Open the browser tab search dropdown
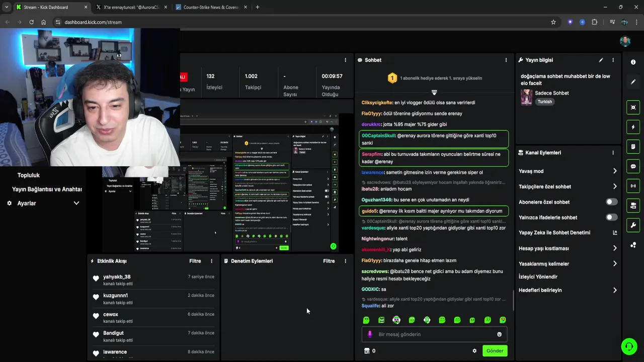Image resolution: width=644 pixels, height=362 pixels. (x=7, y=7)
